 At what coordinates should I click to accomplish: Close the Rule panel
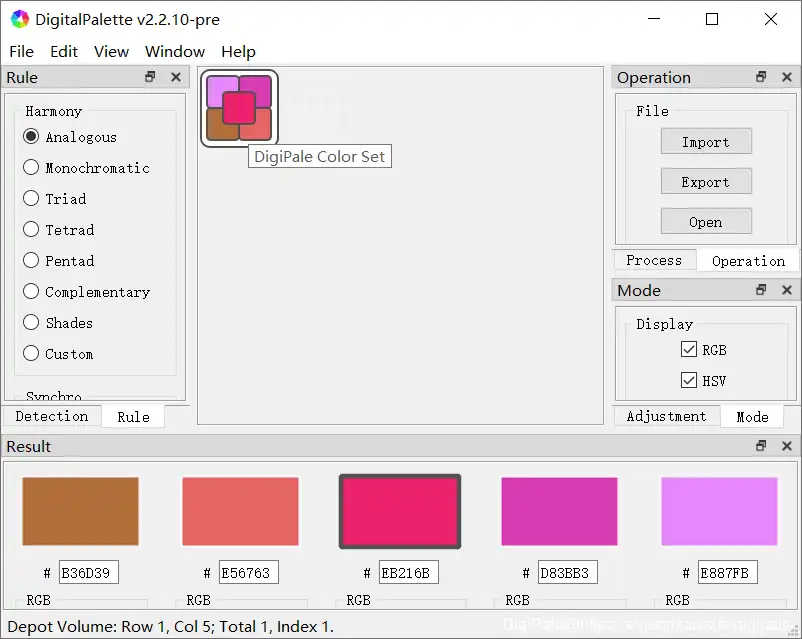tap(176, 77)
